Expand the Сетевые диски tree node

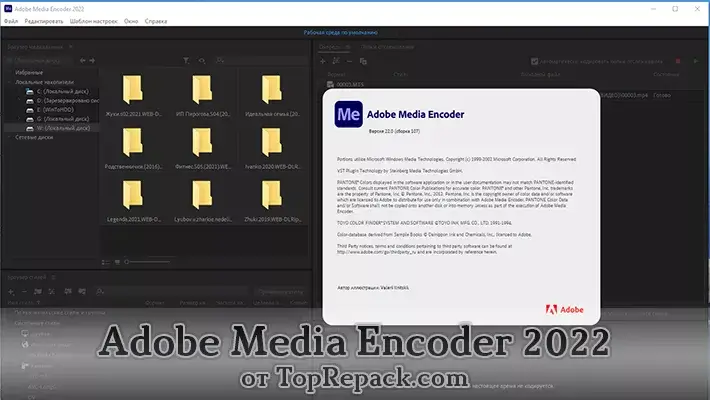10,137
